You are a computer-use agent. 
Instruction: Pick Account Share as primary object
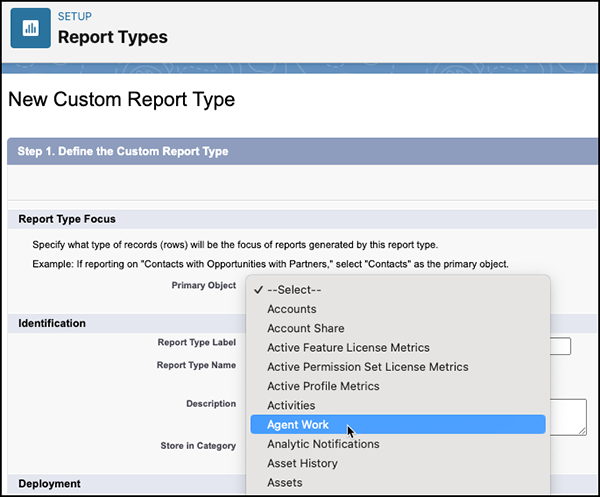click(x=398, y=328)
